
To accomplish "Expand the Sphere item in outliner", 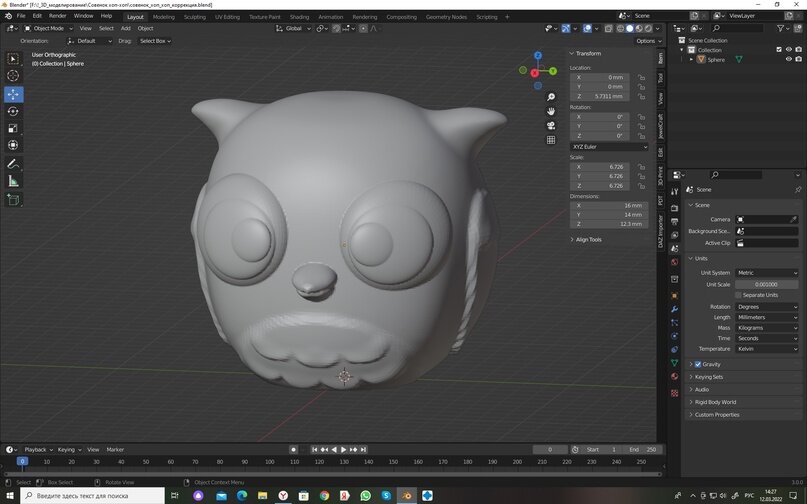I will pyautogui.click(x=691, y=60).
